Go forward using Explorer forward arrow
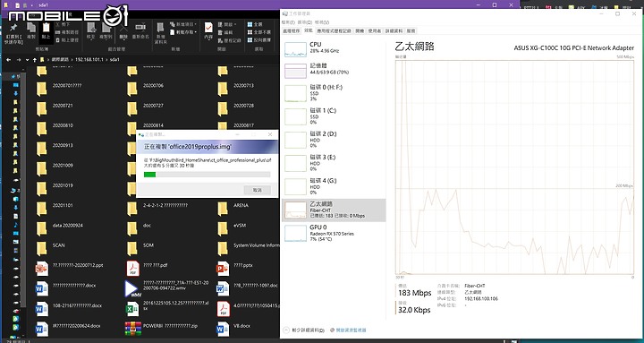644x343 pixels. point(19,60)
